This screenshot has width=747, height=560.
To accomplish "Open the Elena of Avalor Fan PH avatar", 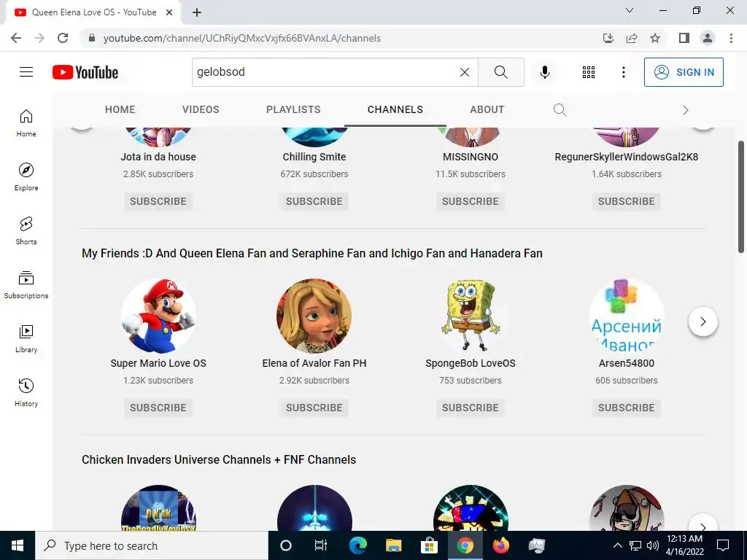I will click(314, 316).
